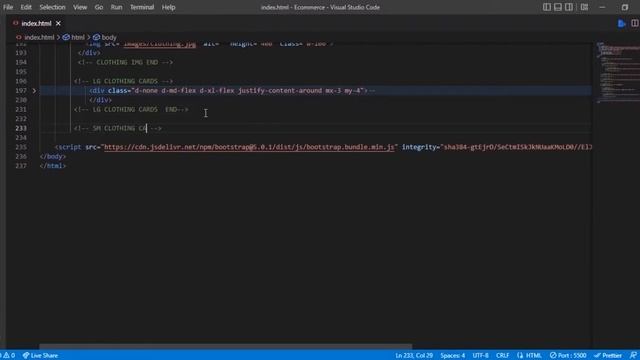
Task: Click Ln 233, Col 29 cursor position
Action: click(414, 356)
